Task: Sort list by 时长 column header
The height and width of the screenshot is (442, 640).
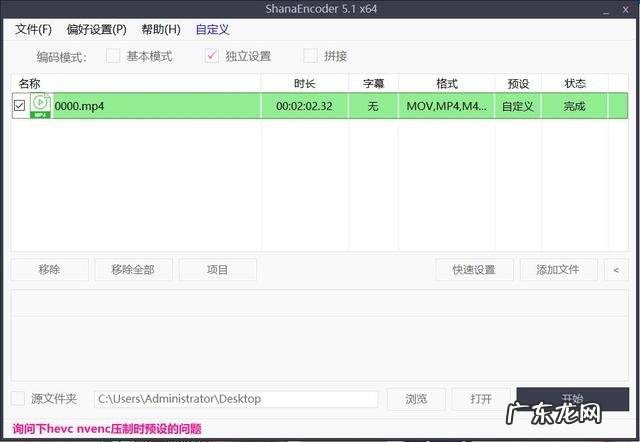Action: coord(305,83)
